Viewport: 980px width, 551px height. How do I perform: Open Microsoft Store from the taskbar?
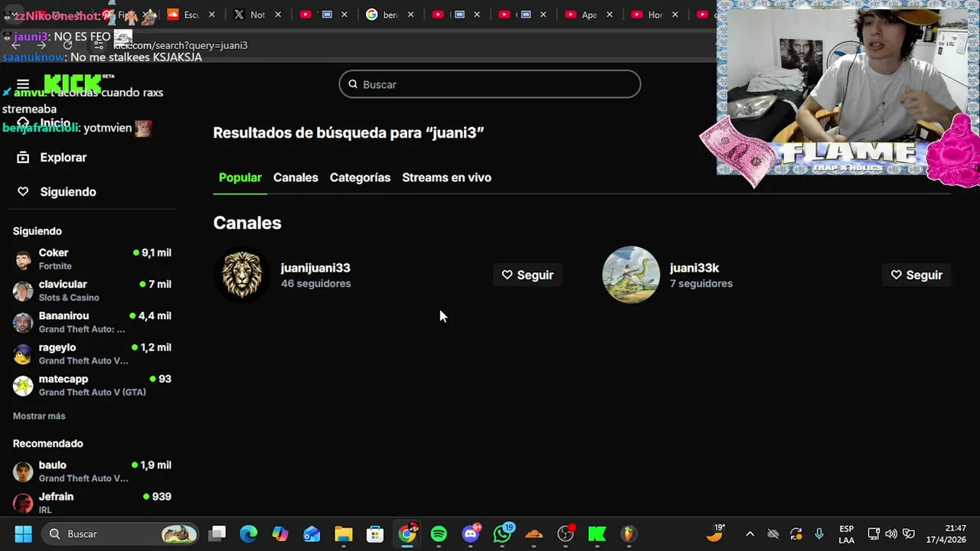374,533
